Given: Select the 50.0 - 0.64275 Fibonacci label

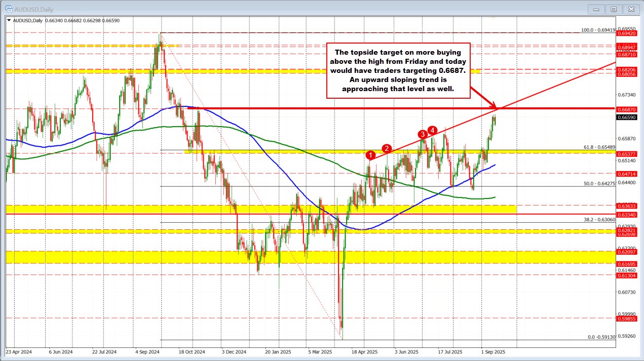Looking at the screenshot, I should [599, 184].
